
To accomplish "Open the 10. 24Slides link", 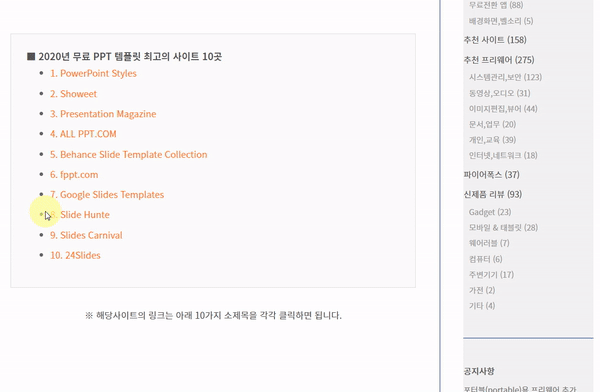I will (75, 255).
